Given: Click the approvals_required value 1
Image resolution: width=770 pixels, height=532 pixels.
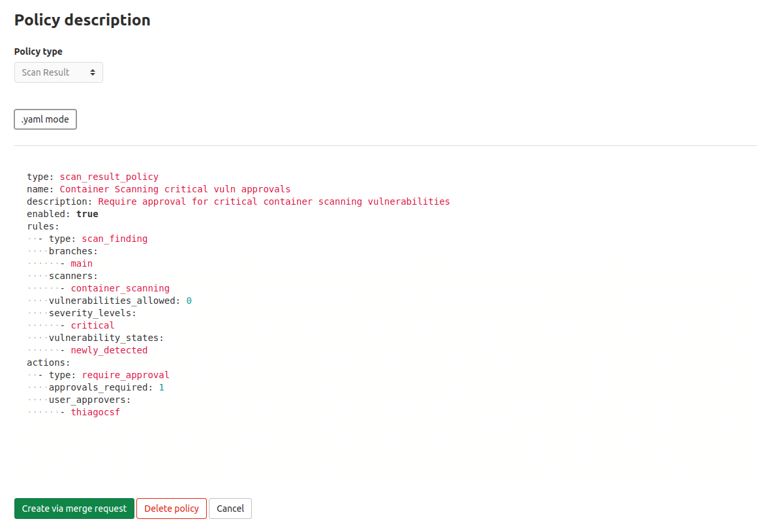Looking at the screenshot, I should pos(162,387).
